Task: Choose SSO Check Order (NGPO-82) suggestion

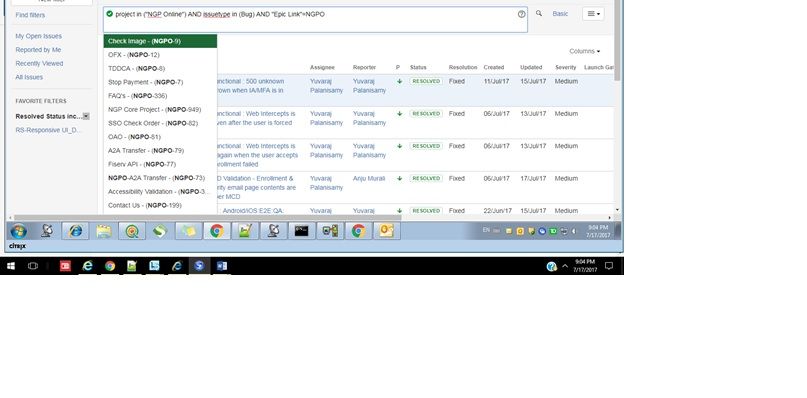Action: click(x=160, y=123)
